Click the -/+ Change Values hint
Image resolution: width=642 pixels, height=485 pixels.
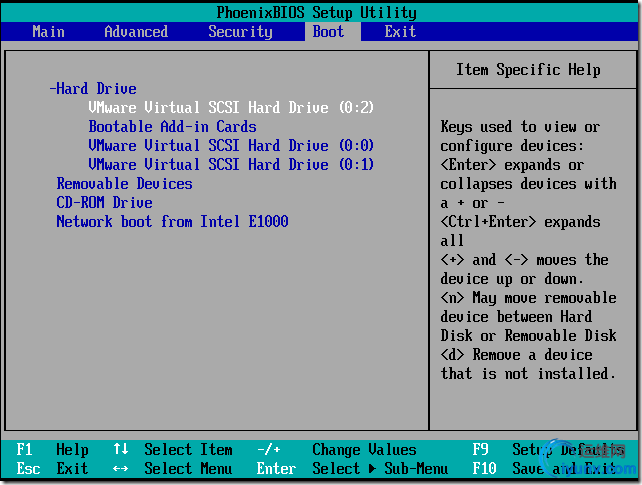pyautogui.click(x=337, y=449)
